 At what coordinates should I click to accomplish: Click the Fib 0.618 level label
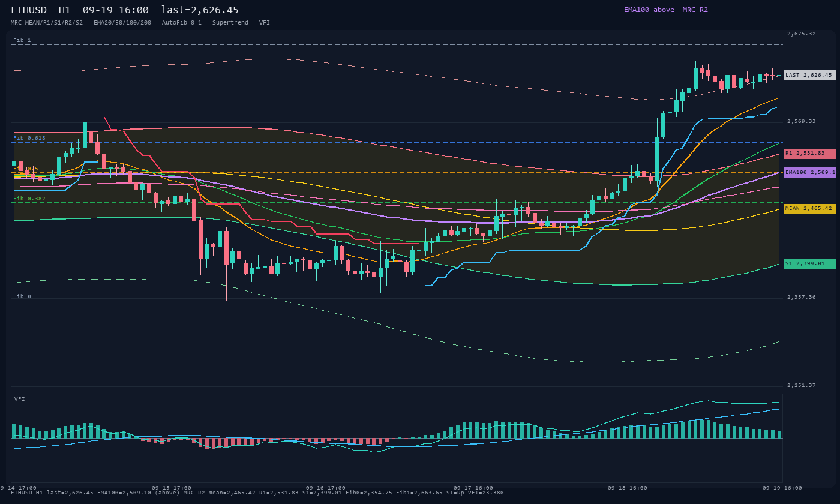[29, 138]
